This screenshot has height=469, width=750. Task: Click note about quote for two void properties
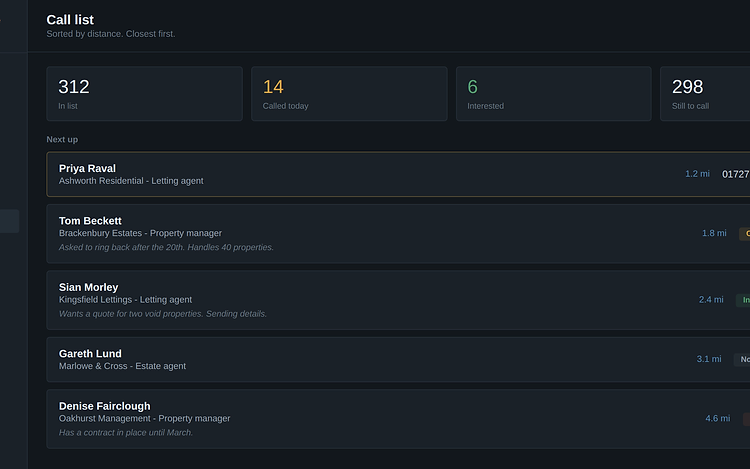163,314
